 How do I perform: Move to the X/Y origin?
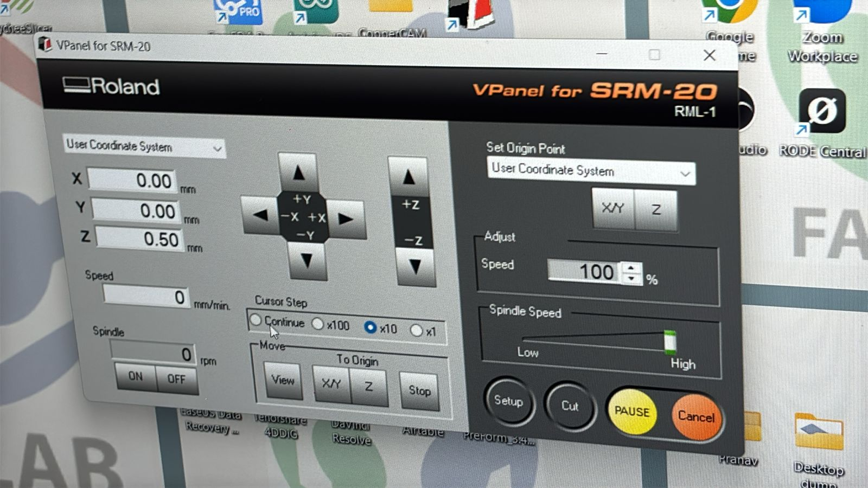(331, 384)
